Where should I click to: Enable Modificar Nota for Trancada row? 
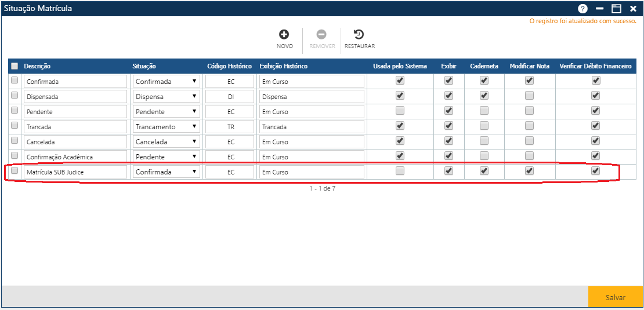click(x=529, y=126)
